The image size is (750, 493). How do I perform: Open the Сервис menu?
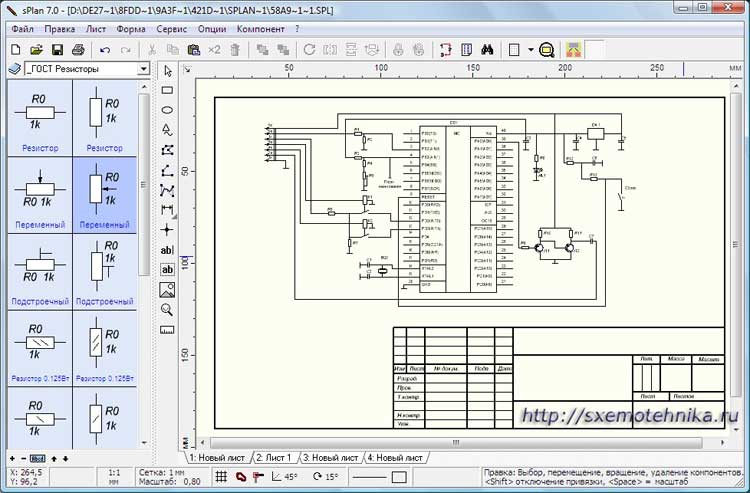coord(171,29)
